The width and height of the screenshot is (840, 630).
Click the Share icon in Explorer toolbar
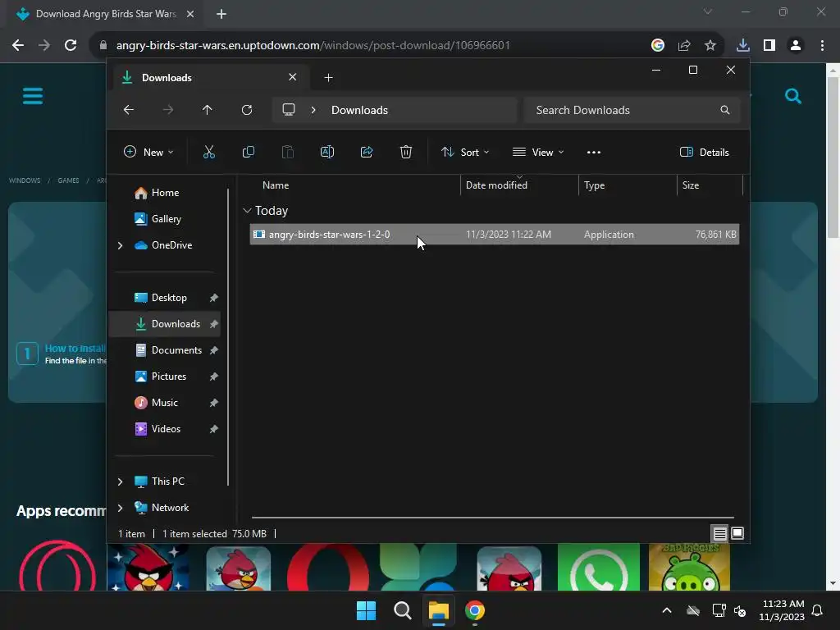tap(367, 152)
